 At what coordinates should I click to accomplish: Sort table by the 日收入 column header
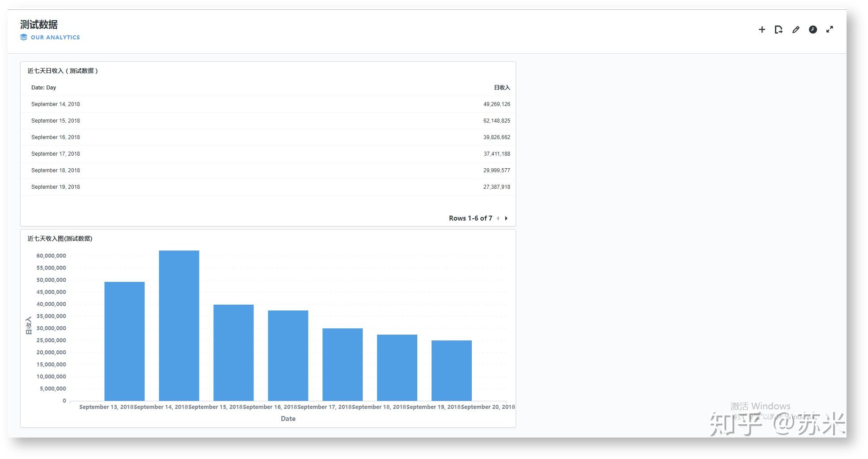502,88
